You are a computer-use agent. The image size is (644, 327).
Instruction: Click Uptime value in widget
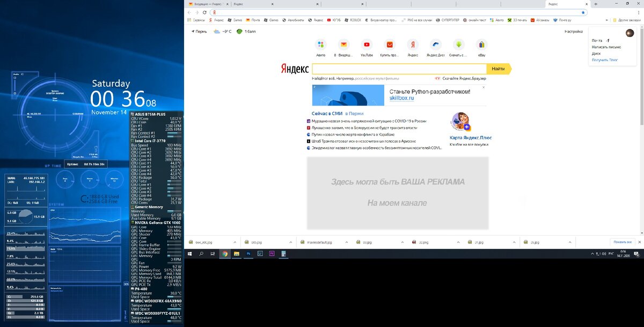[x=93, y=164]
